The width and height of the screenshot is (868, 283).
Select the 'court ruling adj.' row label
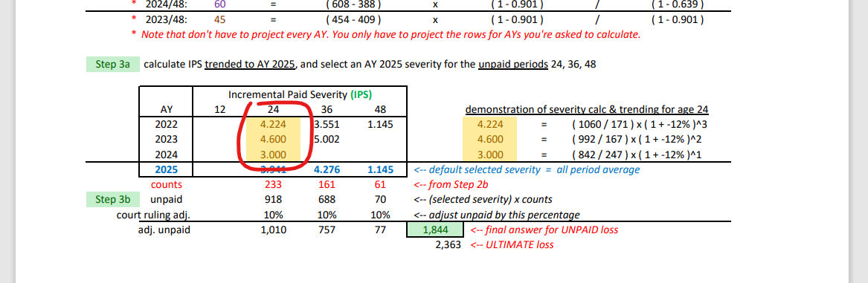pyautogui.click(x=152, y=215)
